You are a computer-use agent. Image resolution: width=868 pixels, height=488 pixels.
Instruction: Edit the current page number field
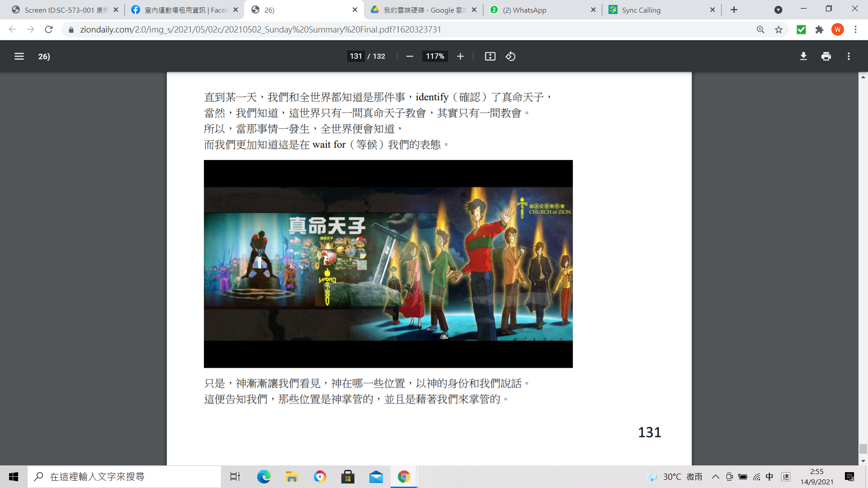coord(356,56)
